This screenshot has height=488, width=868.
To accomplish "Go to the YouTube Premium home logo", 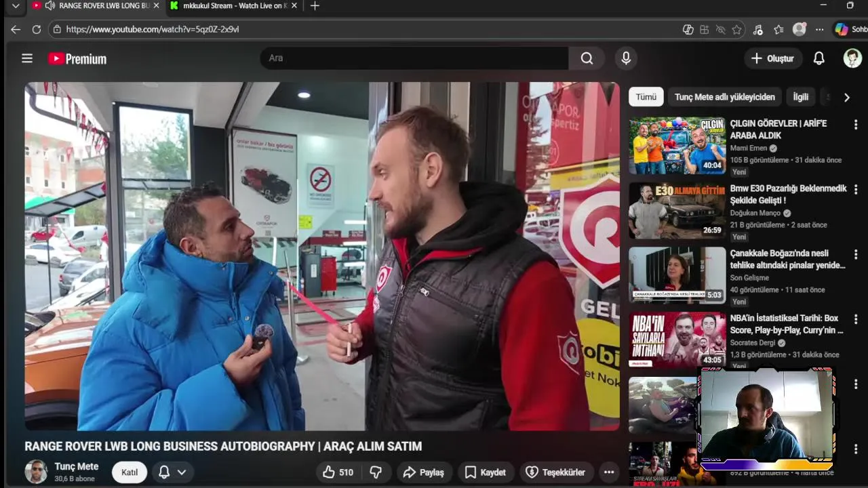I will pyautogui.click(x=77, y=59).
